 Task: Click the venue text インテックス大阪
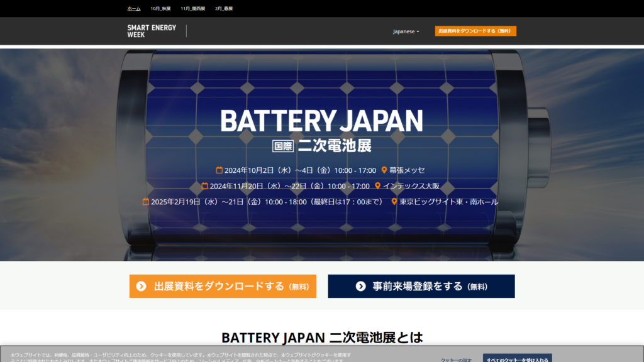(x=411, y=186)
